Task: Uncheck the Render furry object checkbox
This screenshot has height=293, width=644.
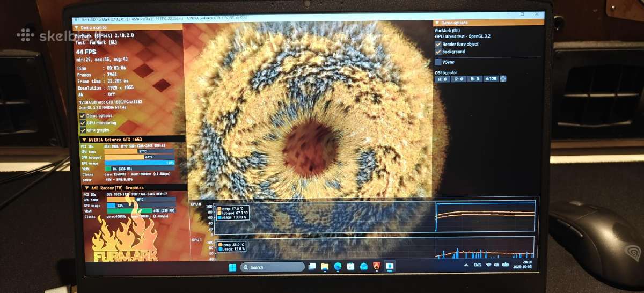Action: pyautogui.click(x=438, y=44)
